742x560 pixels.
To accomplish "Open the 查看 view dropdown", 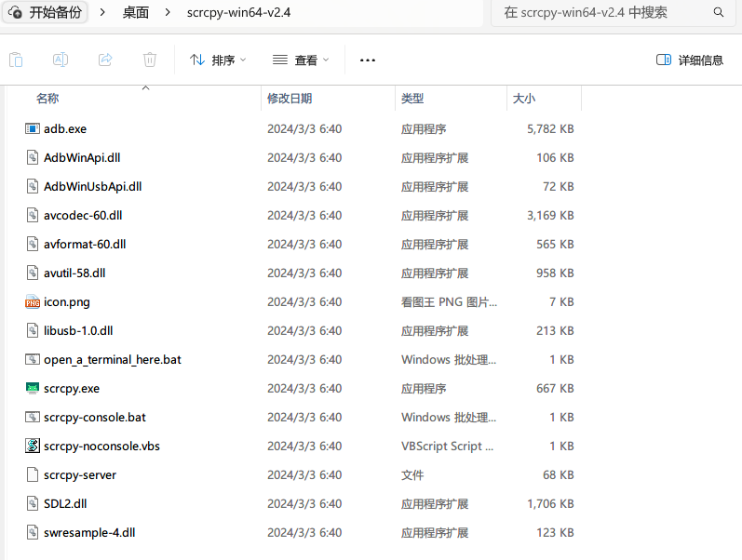I will [301, 60].
